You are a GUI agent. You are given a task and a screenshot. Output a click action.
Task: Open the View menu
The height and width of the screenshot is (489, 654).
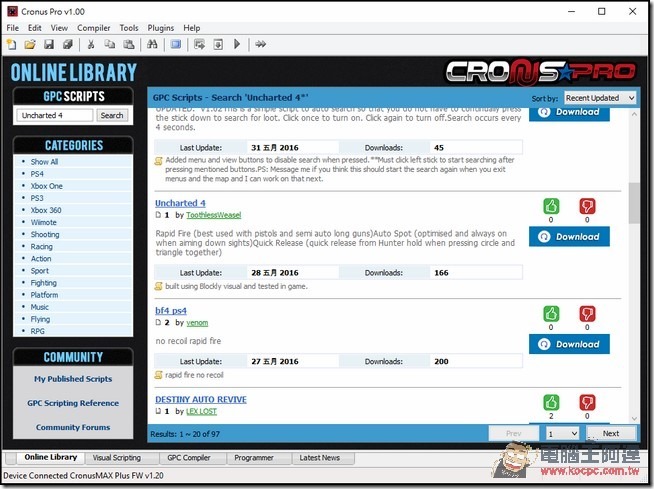(59, 28)
